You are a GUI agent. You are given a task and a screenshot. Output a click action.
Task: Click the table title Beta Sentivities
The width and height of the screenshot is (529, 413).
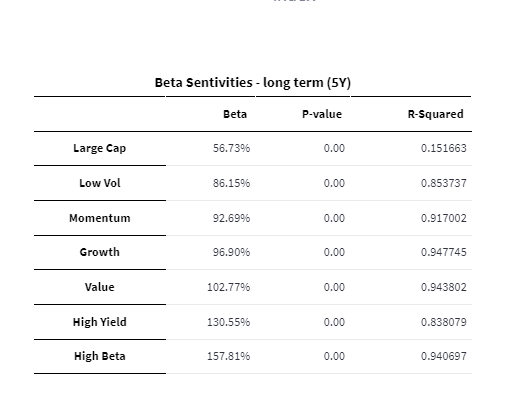(203, 83)
